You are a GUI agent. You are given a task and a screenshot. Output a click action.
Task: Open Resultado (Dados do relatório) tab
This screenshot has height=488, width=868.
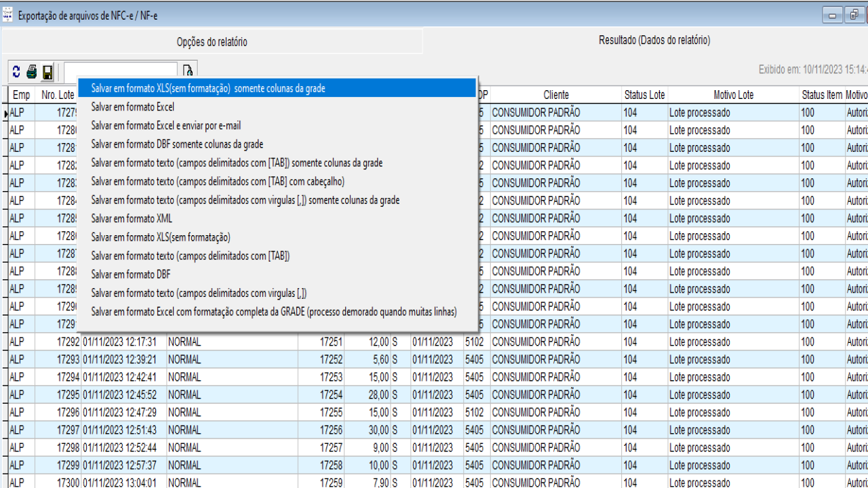pyautogui.click(x=654, y=41)
